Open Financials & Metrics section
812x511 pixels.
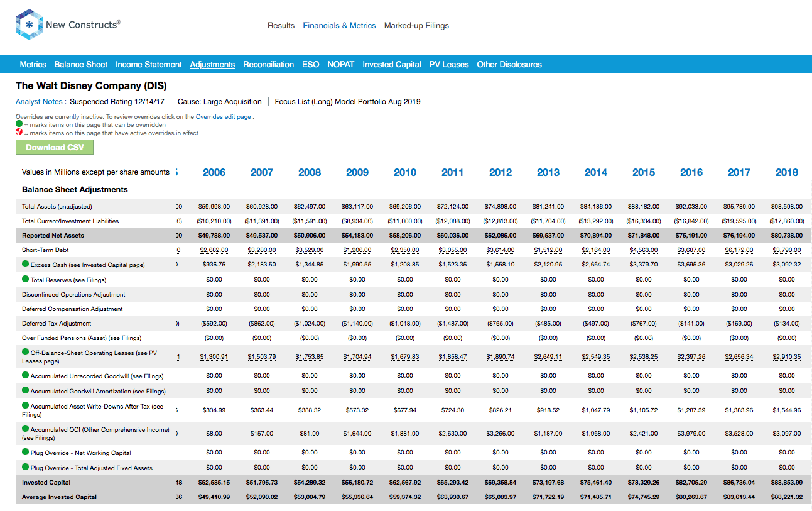[339, 26]
